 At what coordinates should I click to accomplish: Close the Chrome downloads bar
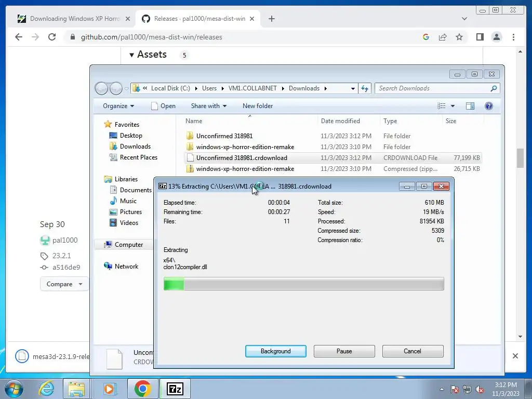515,356
